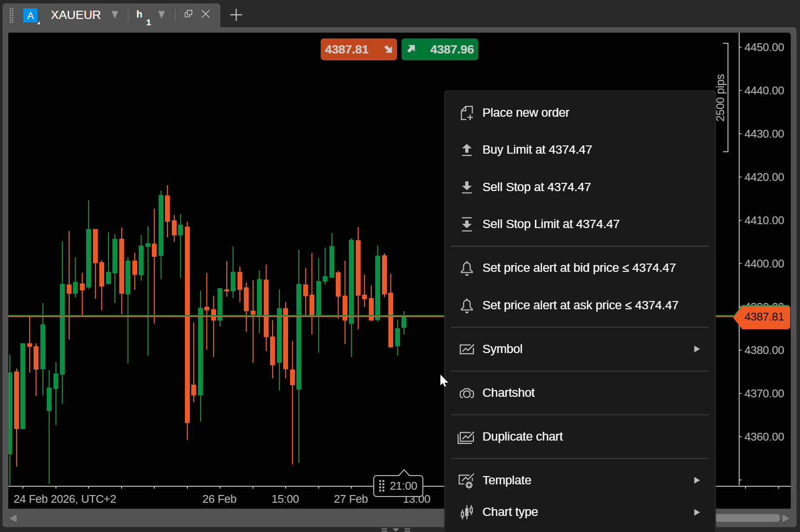The height and width of the screenshot is (532, 800).
Task: Click the 27 Feb time axis label
Action: [x=351, y=499]
